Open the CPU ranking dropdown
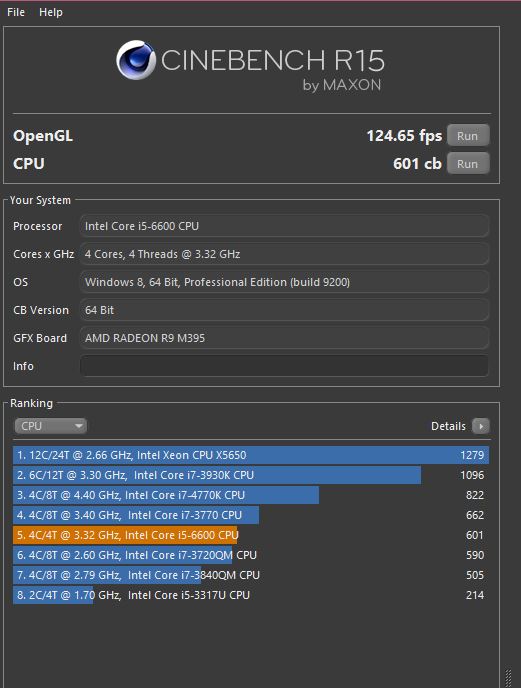 coord(50,426)
